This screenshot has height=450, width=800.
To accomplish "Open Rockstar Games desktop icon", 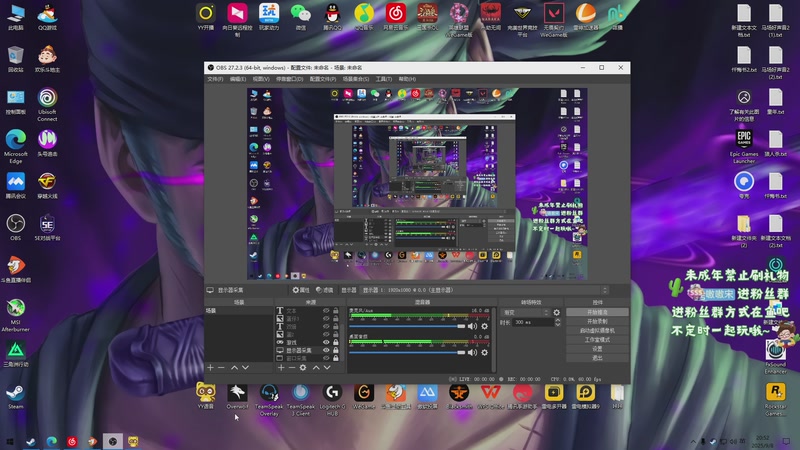I will [776, 399].
